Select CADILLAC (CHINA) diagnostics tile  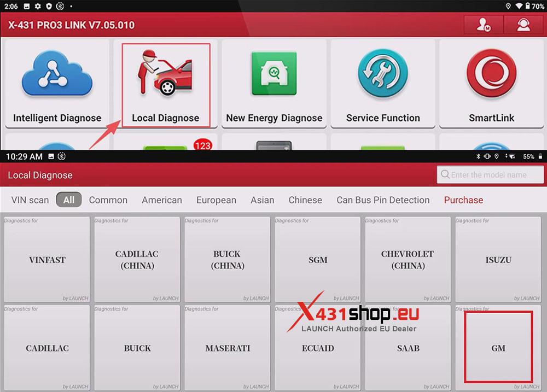137,260
